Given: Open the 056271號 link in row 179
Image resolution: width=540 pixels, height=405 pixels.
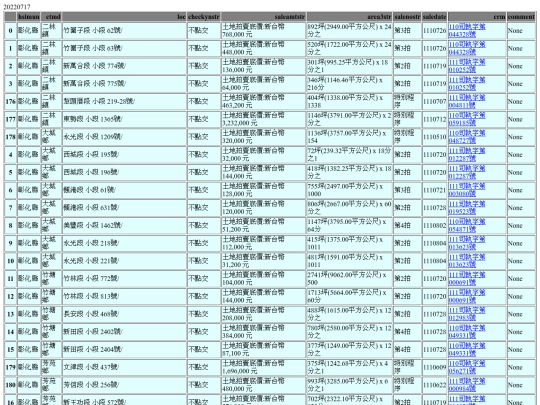Looking at the screenshot, I should tap(467, 367).
